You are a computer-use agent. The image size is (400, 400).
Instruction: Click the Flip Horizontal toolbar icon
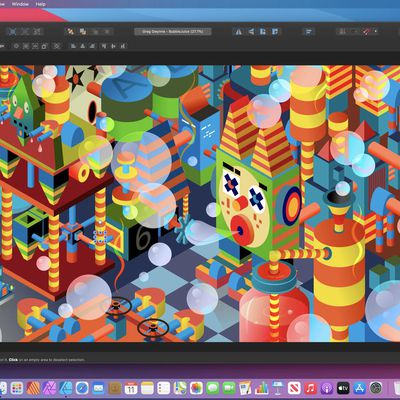[x=239, y=32]
